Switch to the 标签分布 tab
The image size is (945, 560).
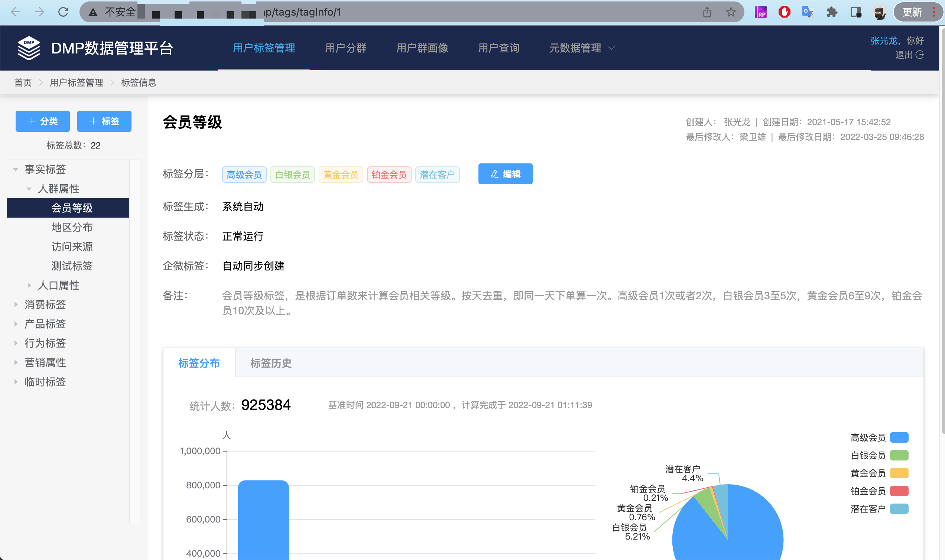pos(199,363)
